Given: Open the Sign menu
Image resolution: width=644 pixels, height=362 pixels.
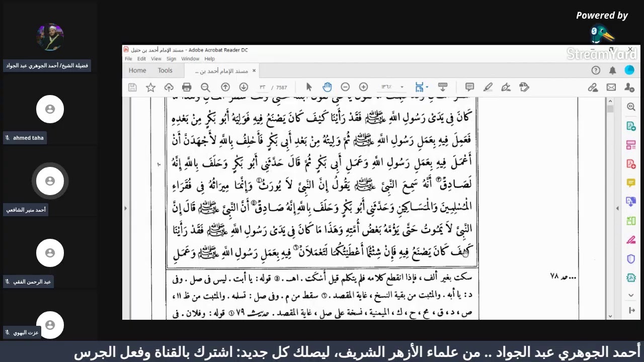Looking at the screenshot, I should coord(172,59).
